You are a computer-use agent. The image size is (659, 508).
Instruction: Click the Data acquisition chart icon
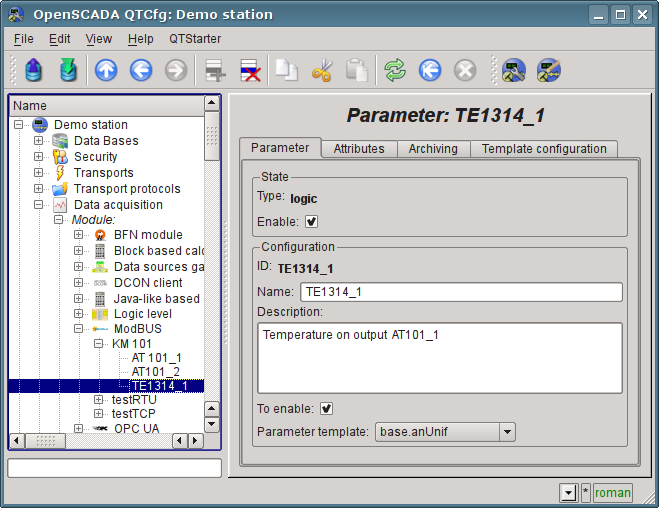[60, 205]
